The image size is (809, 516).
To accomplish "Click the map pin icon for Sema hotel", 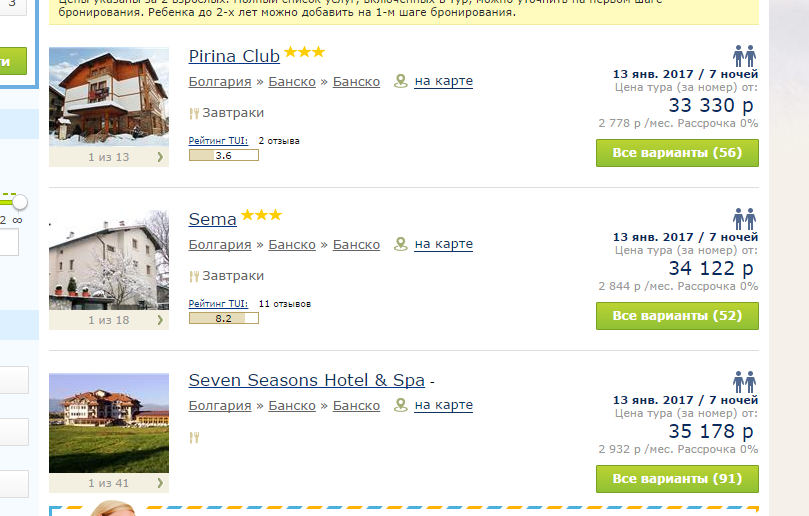I will pos(400,244).
